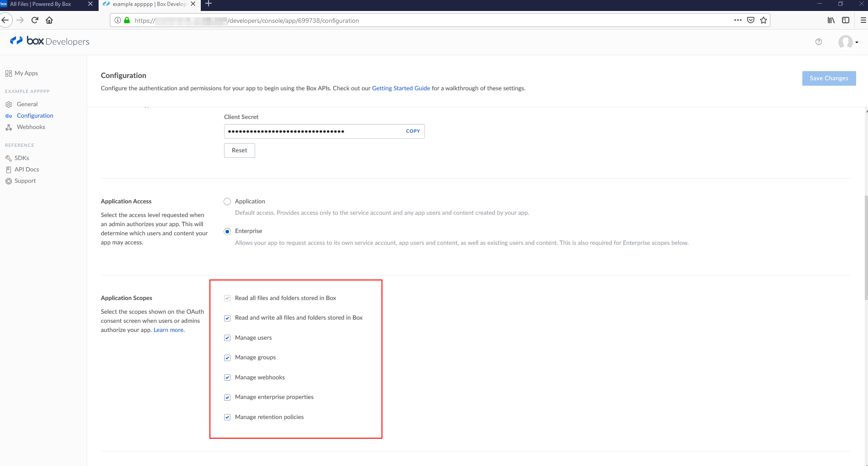Open the user avatar account menu
Image resolution: width=868 pixels, height=466 pixels.
848,42
